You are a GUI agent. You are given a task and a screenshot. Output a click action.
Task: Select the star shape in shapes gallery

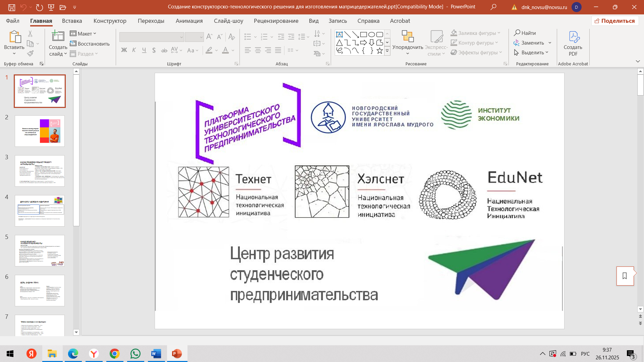tap(379, 51)
